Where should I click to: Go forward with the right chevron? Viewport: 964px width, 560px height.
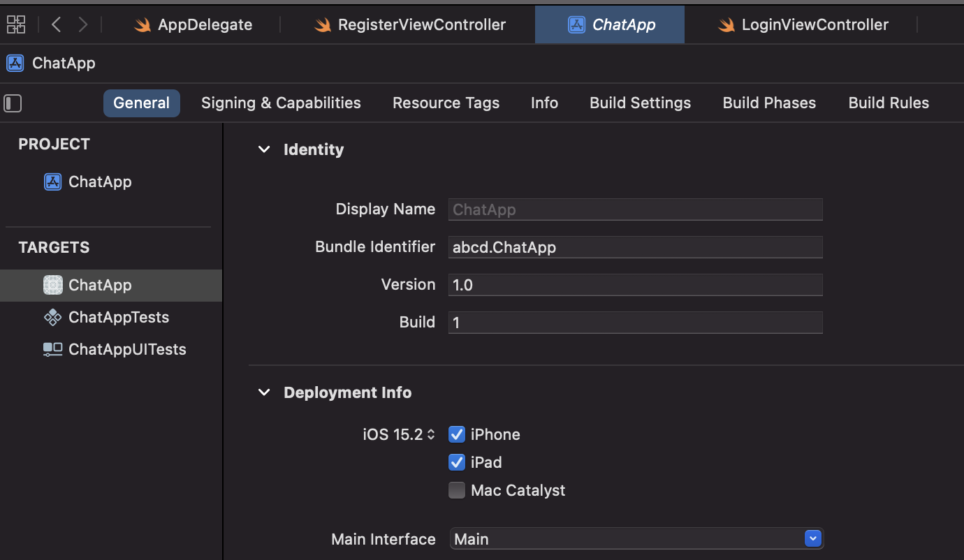83,25
